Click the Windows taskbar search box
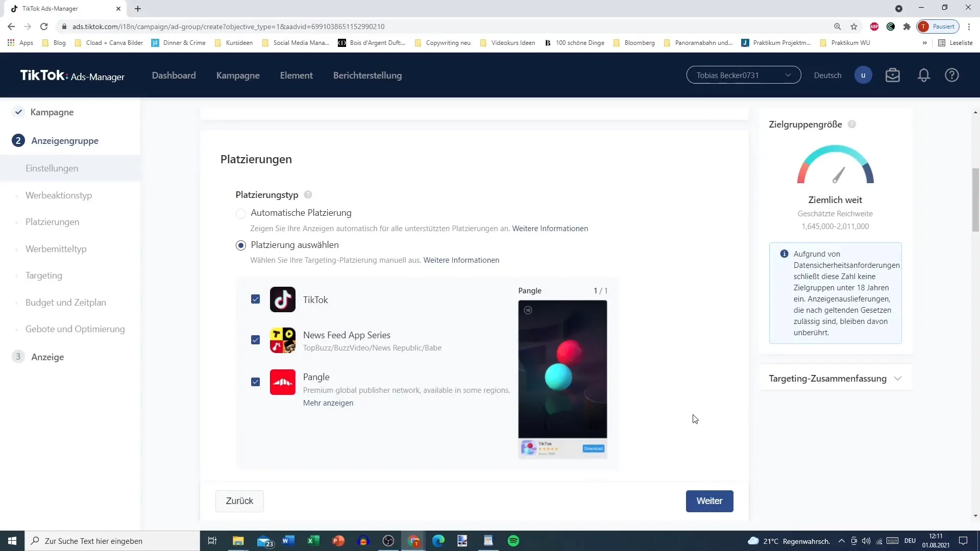This screenshot has width=980, height=551. [x=112, y=541]
